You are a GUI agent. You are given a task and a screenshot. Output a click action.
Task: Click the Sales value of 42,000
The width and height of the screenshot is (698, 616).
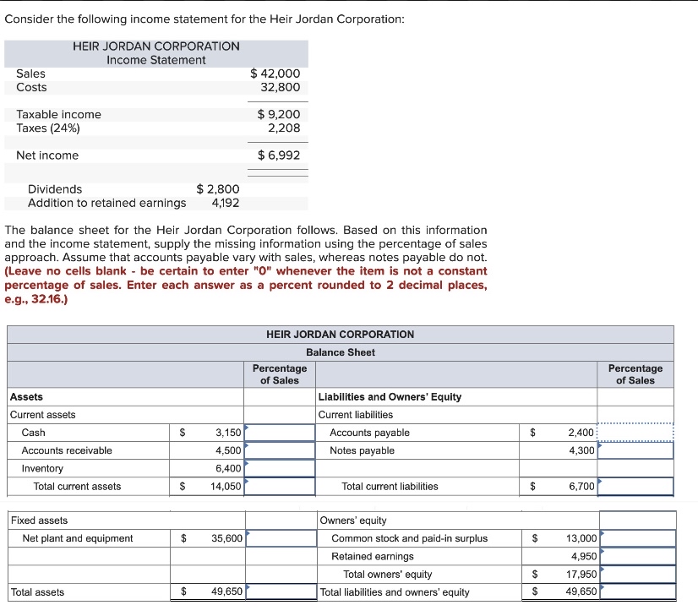[276, 74]
